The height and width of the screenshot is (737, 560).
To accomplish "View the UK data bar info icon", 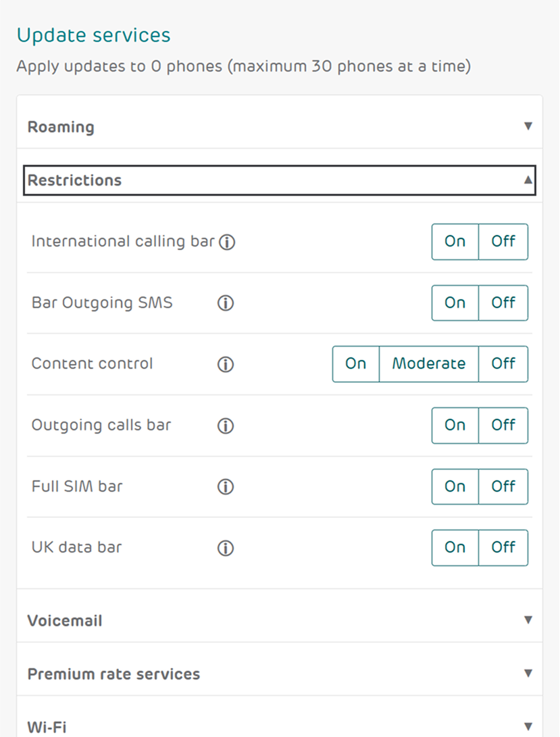I will point(225,548).
